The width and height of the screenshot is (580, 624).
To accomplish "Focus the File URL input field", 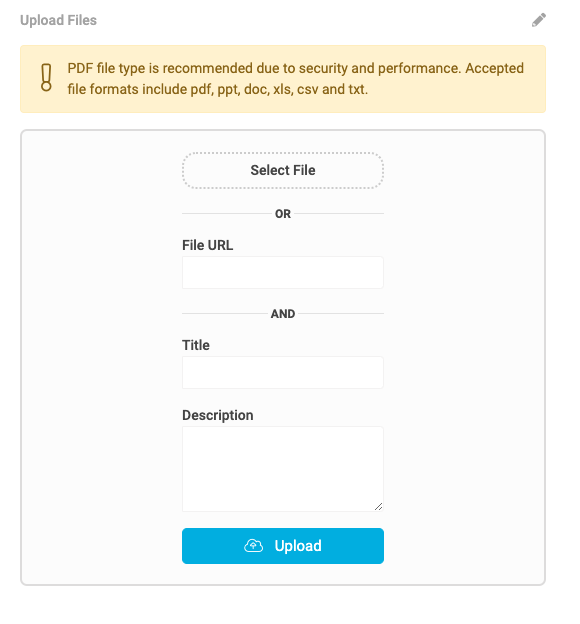I will coord(283,273).
